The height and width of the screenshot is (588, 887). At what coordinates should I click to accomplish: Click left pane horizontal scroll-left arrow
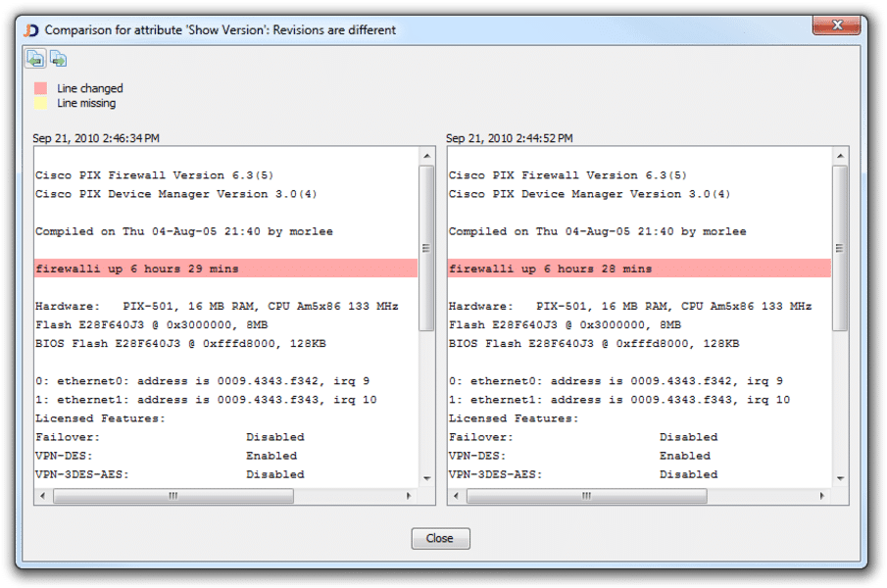[x=43, y=496]
